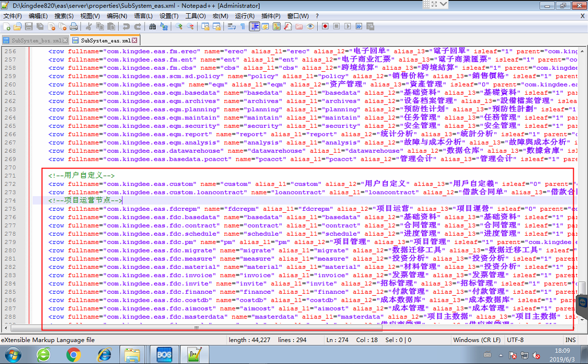Click the Zoom In magnifier icon
This screenshot has height=364, width=588.
[179, 26]
